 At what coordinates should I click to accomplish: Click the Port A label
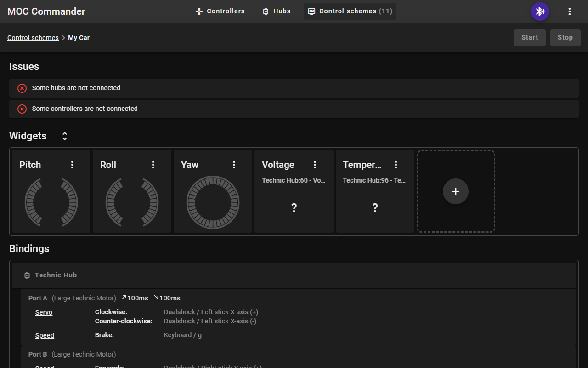pos(38,298)
